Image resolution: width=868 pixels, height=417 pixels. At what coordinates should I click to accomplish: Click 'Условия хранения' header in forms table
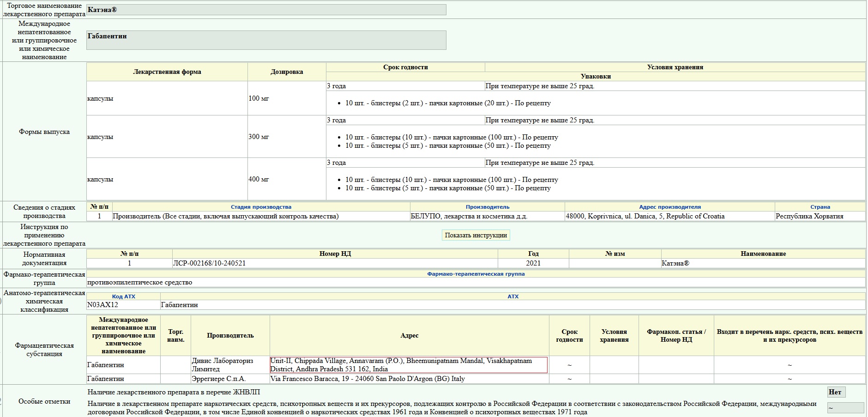tap(675, 67)
